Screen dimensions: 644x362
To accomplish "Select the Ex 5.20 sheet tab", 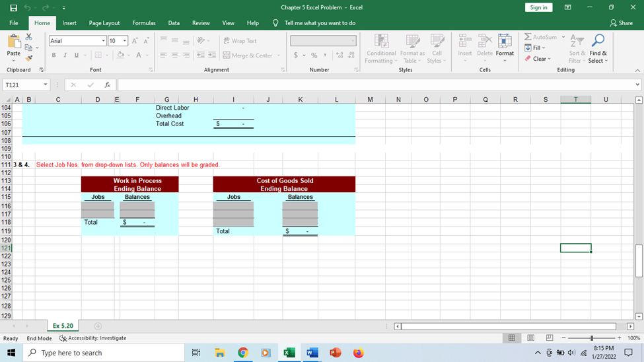I will tap(63, 326).
